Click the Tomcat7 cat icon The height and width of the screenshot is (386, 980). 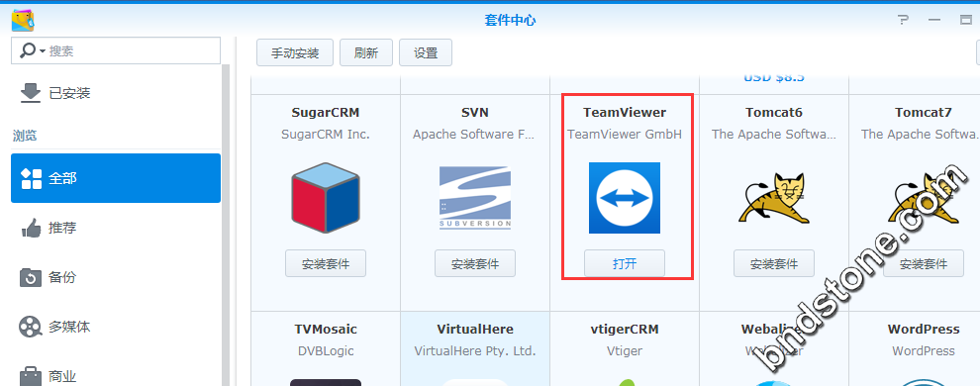click(924, 197)
